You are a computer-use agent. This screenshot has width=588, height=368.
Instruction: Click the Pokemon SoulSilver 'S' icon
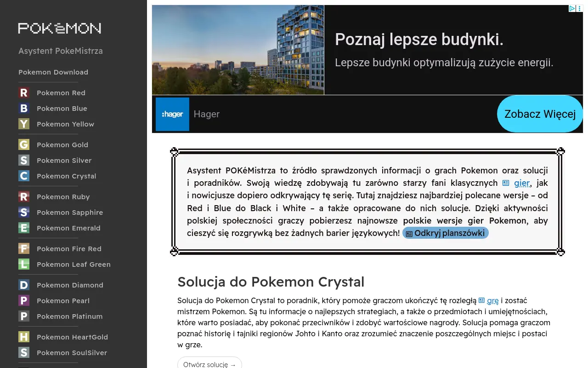pos(24,353)
